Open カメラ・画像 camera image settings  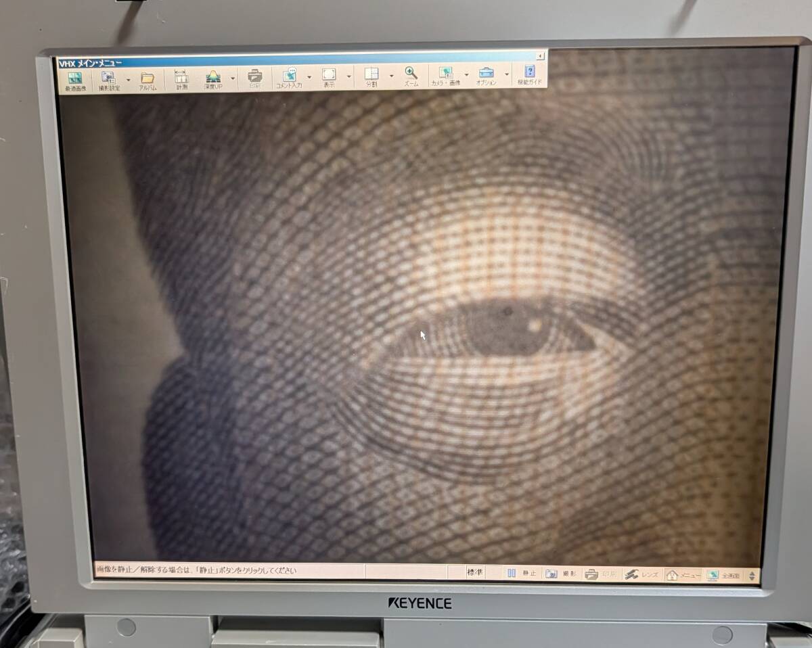tap(446, 77)
